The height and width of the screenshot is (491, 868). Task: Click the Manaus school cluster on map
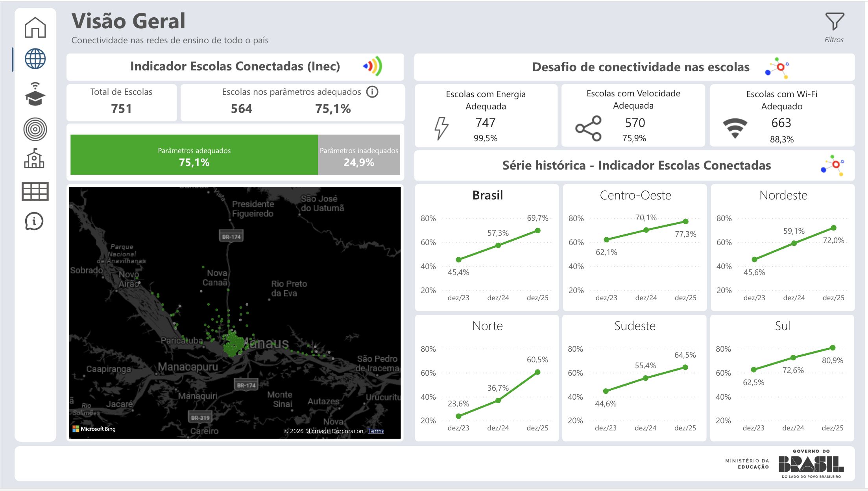[233, 343]
